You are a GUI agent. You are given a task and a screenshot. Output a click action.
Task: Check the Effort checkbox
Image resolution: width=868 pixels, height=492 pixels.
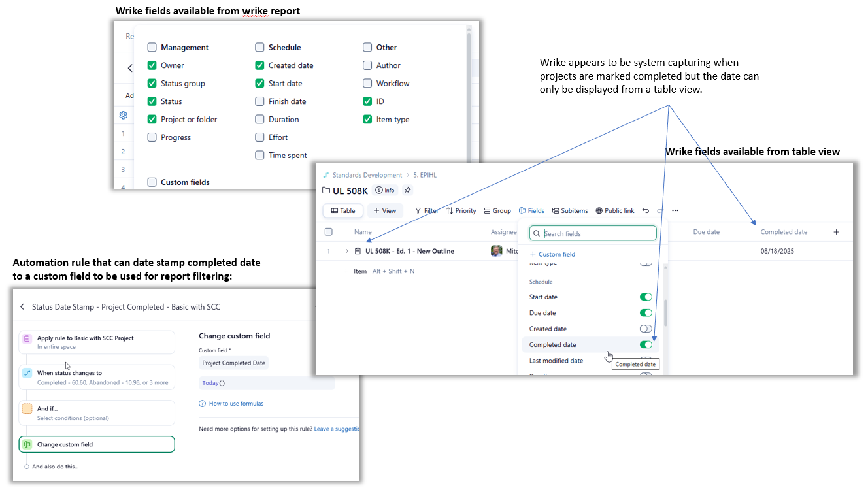click(259, 137)
